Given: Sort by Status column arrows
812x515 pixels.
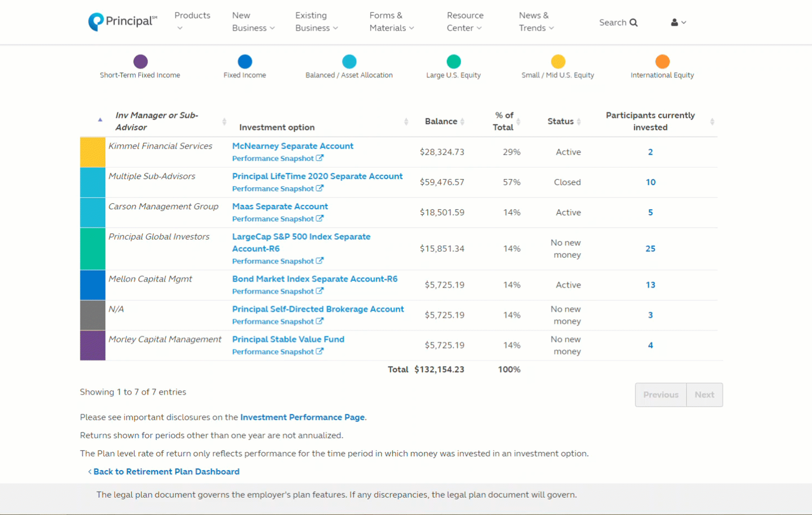Looking at the screenshot, I should pos(578,122).
